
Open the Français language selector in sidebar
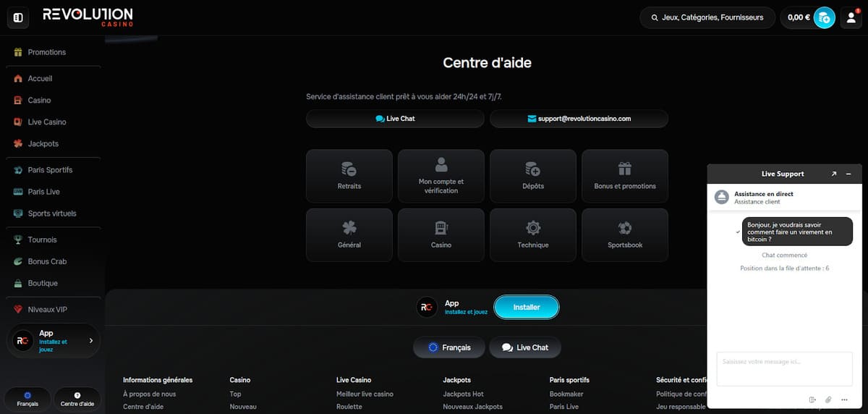(27, 399)
